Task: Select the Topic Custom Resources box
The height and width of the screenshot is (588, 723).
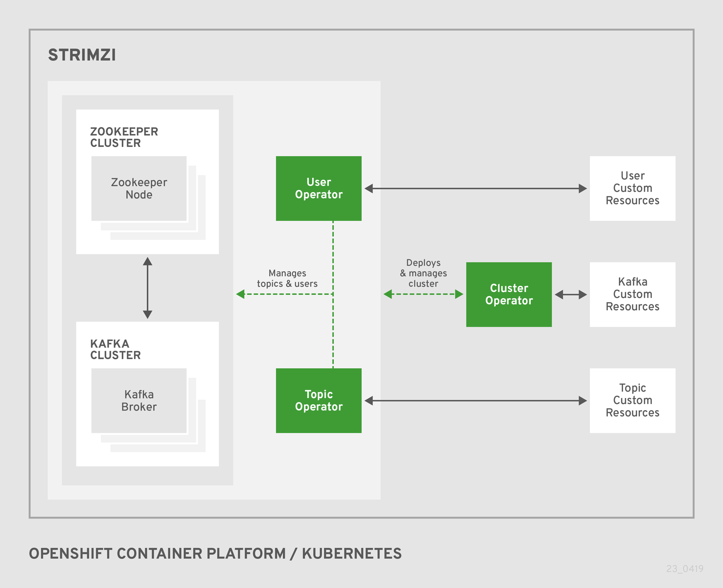Action: (633, 401)
